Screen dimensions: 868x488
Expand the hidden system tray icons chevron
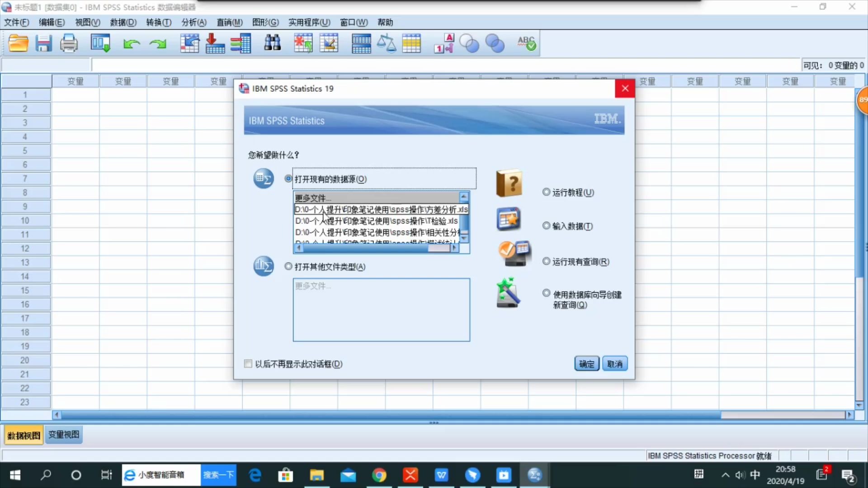click(x=725, y=475)
